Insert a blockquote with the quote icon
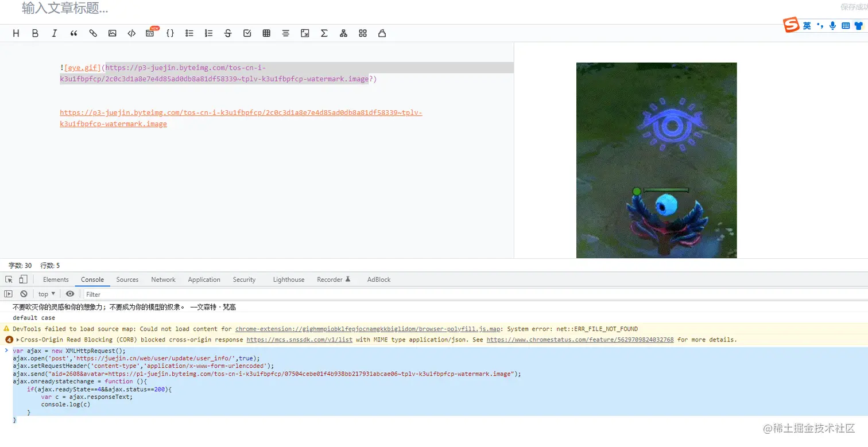 point(73,33)
